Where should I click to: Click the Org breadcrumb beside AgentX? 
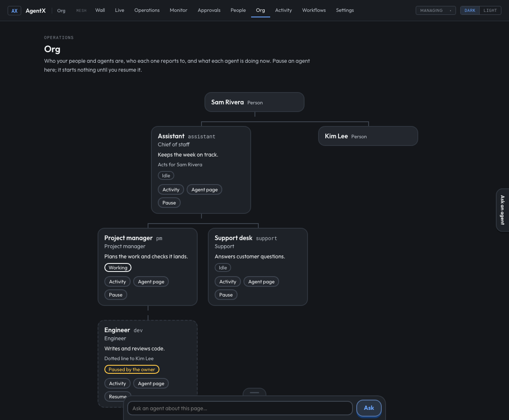point(61,11)
